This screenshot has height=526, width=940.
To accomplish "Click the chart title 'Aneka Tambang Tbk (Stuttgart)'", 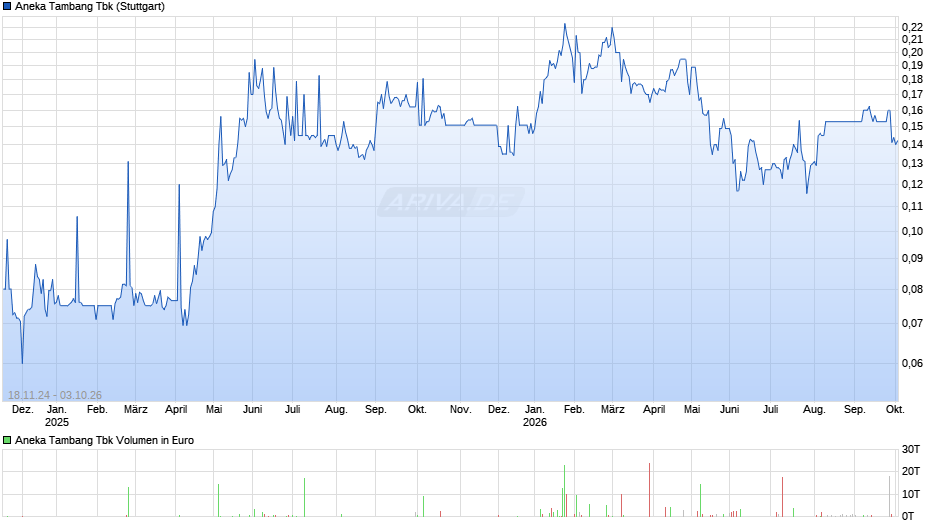I will pos(90,7).
